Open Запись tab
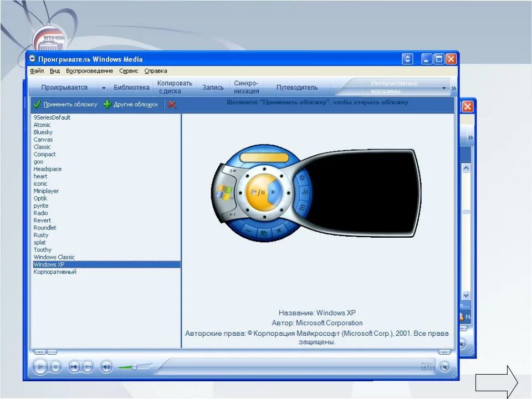Viewport: 532px width, 399px height. pos(213,87)
